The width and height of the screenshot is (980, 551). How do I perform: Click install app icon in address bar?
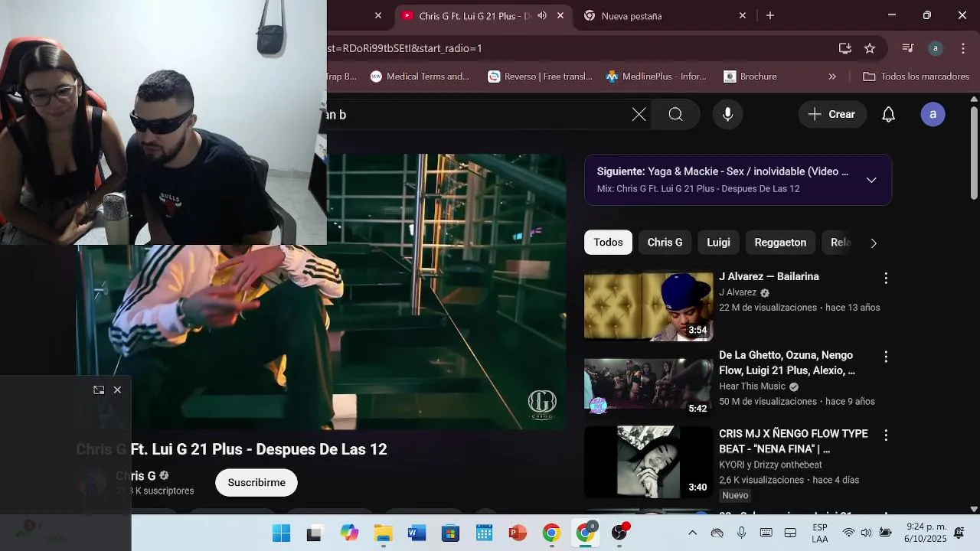click(845, 48)
